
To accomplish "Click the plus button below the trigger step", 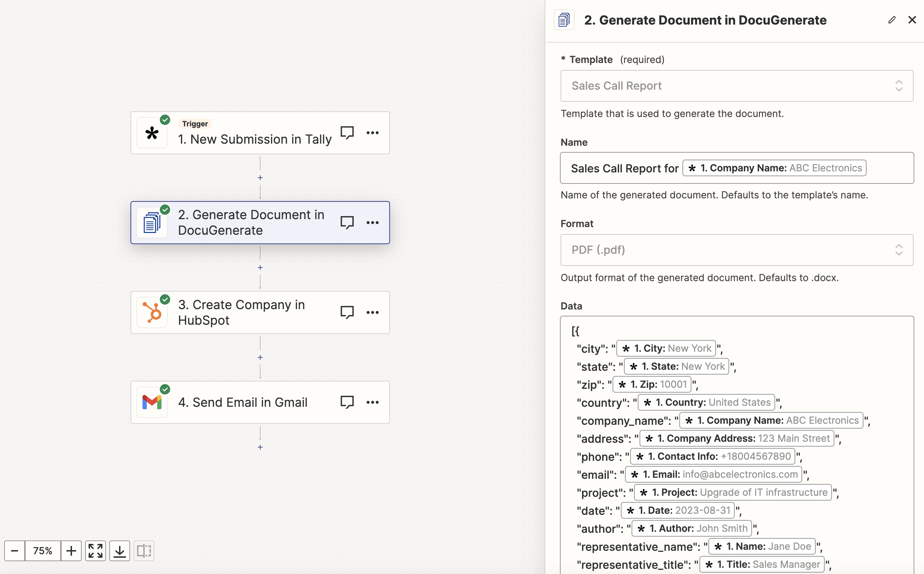I will click(260, 177).
